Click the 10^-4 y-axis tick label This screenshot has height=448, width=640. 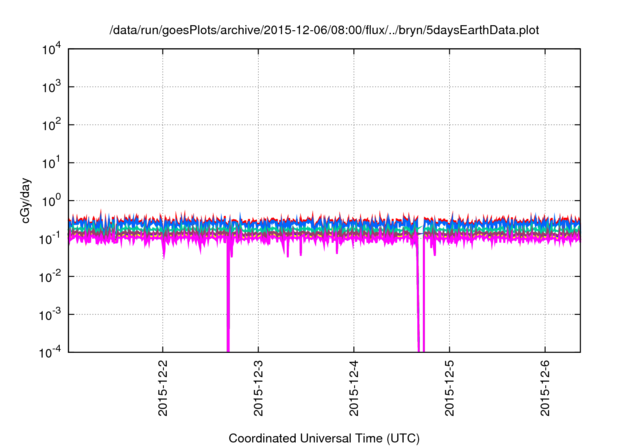[51, 352]
